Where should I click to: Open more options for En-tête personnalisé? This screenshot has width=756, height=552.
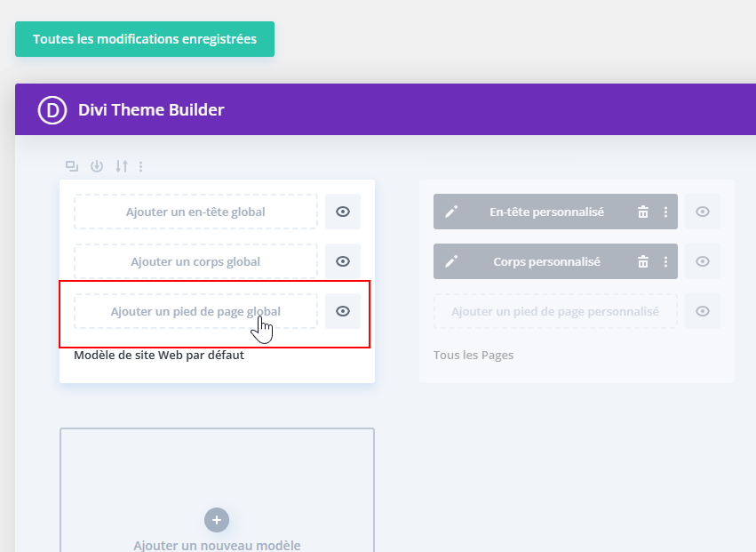(666, 212)
